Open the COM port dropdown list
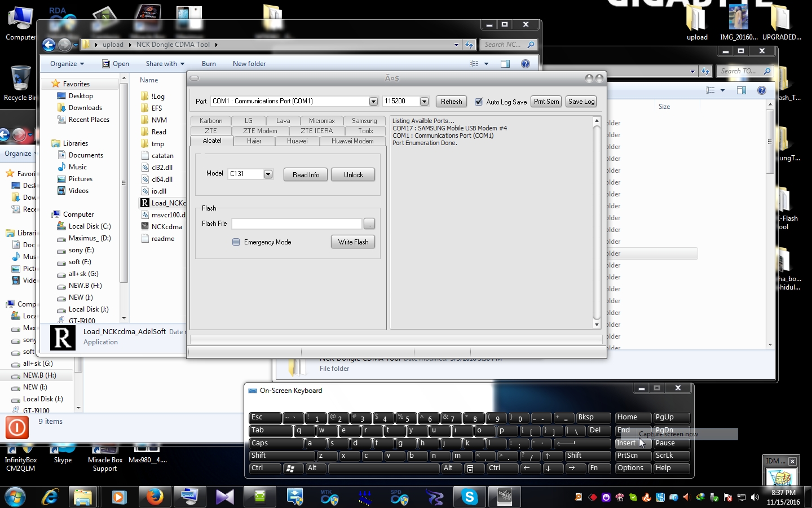Screen dimensions: 812x508 tap(373, 101)
